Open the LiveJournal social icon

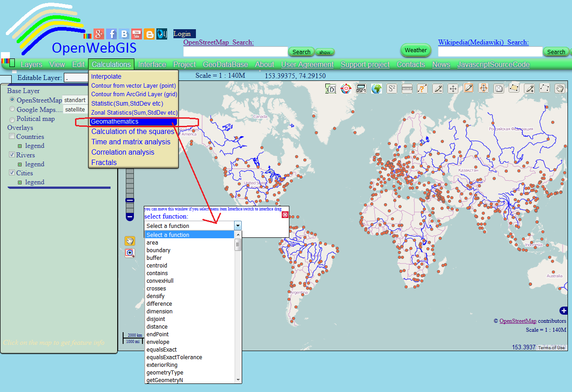click(162, 34)
